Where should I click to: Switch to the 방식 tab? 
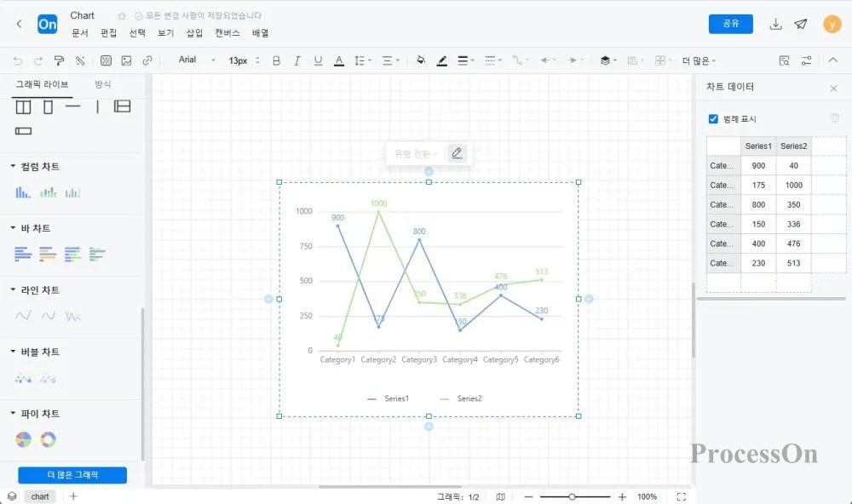click(102, 84)
